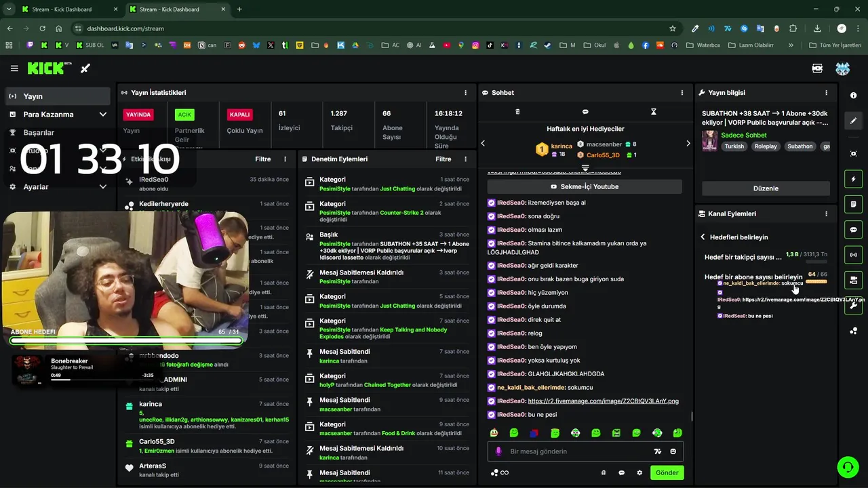The image size is (868, 488).
Task: Click the trash icon in Sohbet panel
Action: 517,112
